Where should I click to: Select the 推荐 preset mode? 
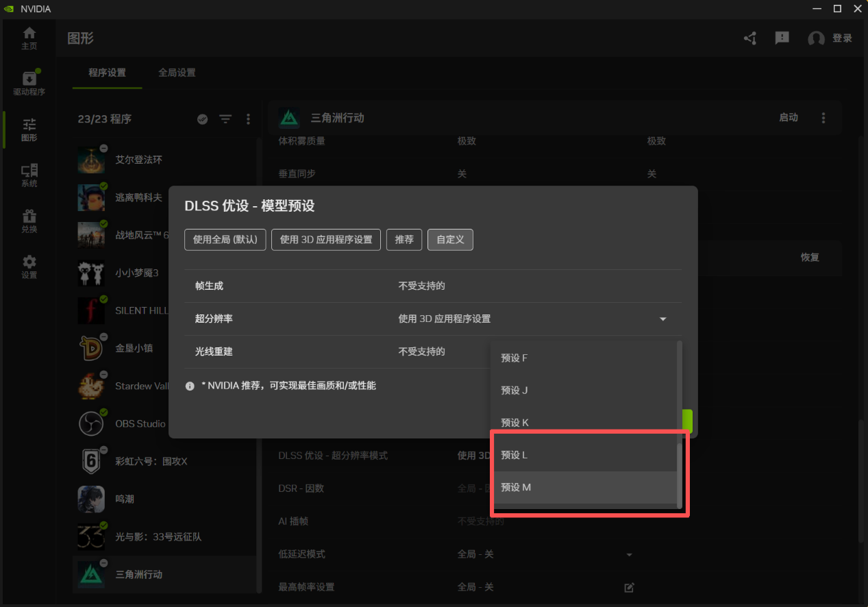click(404, 239)
